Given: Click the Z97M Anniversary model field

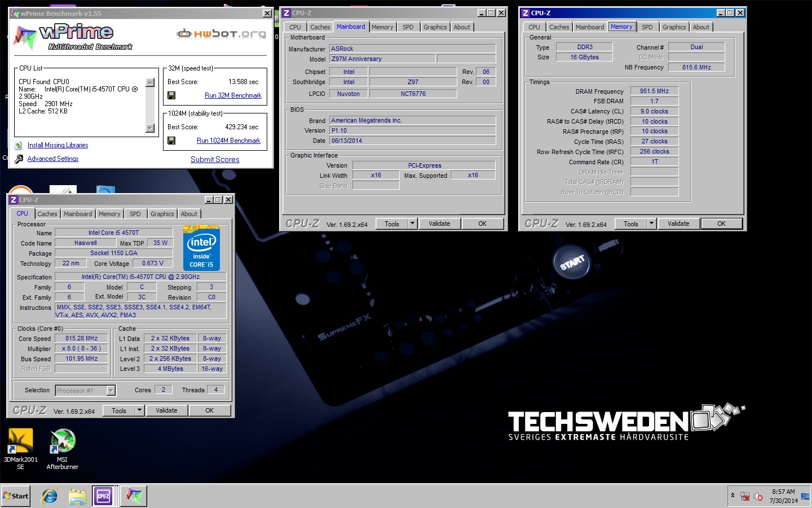Looking at the screenshot, I should point(382,59).
